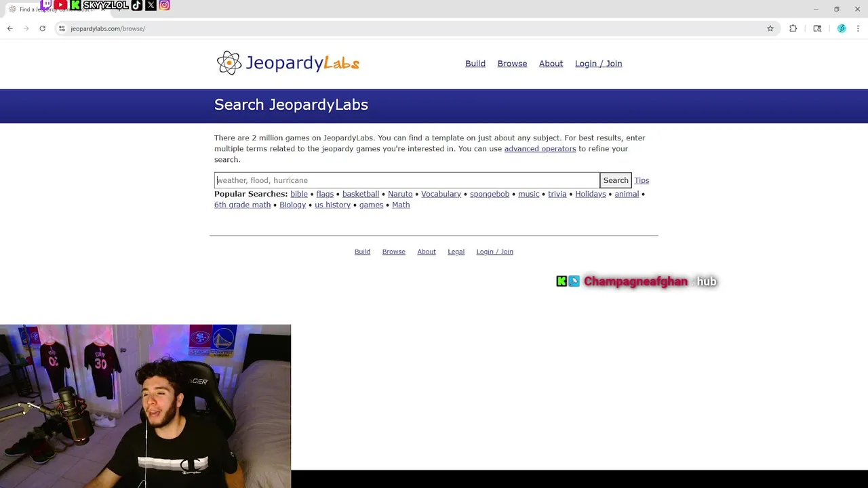Select the spongebob popular search
868x488 pixels.
pyautogui.click(x=490, y=194)
